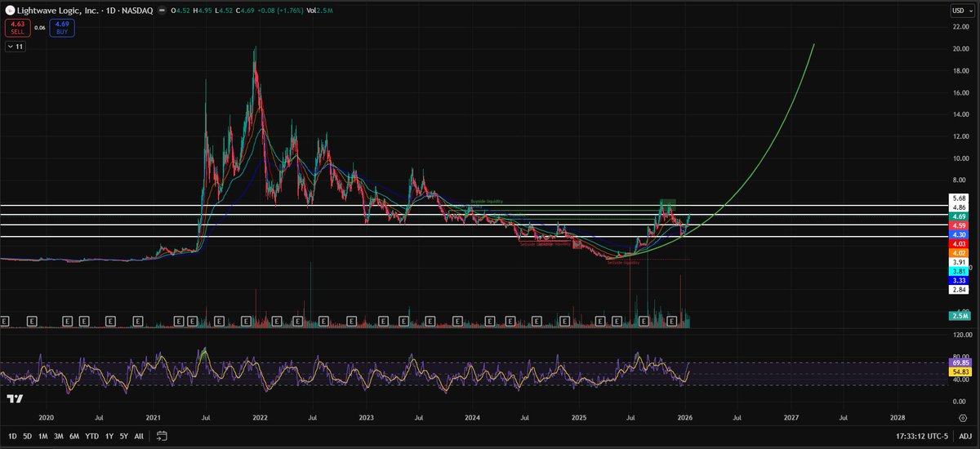Open the Go to date calendar icon

point(163,435)
